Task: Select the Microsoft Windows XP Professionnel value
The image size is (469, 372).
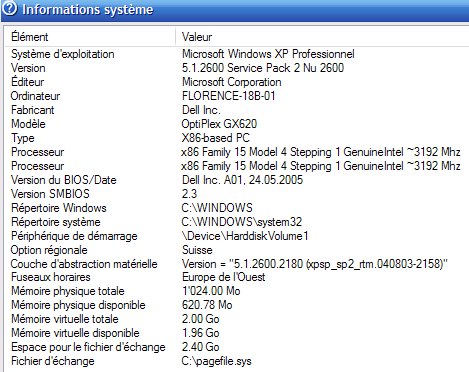Action: pyautogui.click(x=268, y=54)
